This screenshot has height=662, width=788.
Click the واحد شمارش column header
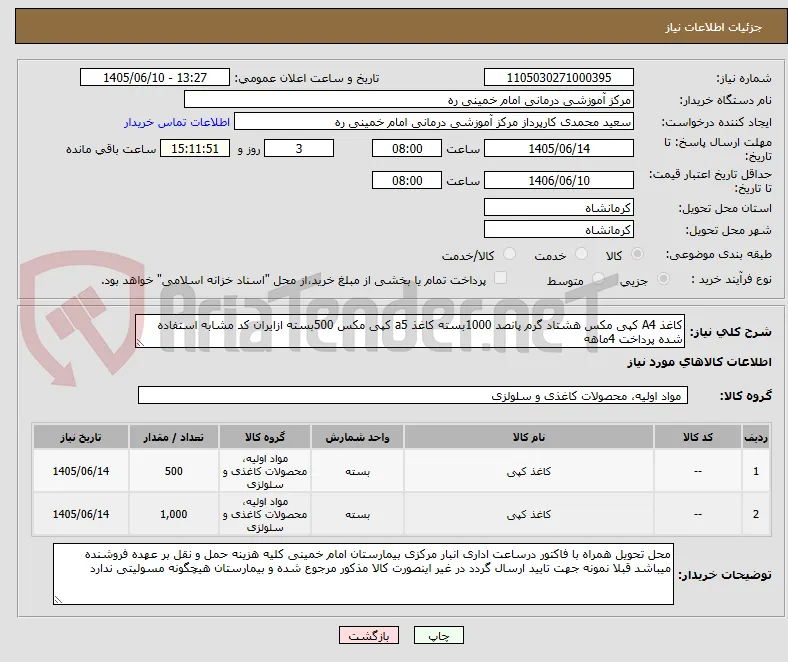(x=357, y=437)
